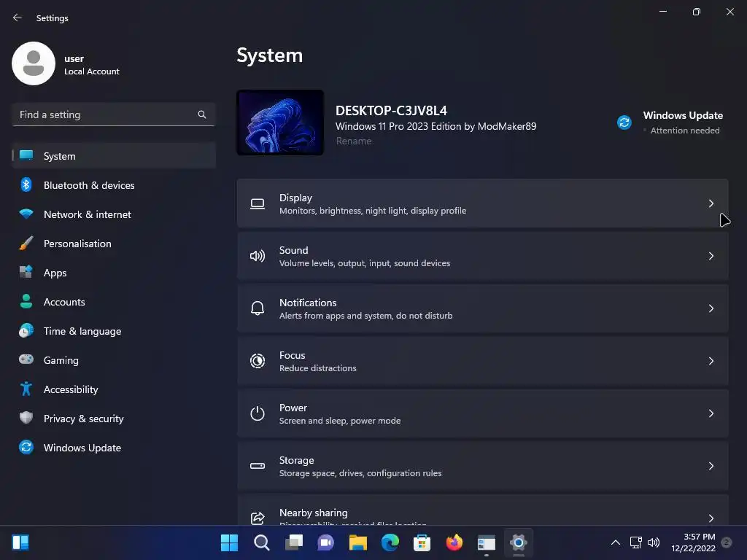Expand Power settings chevron
The image size is (747, 560).
tap(711, 413)
